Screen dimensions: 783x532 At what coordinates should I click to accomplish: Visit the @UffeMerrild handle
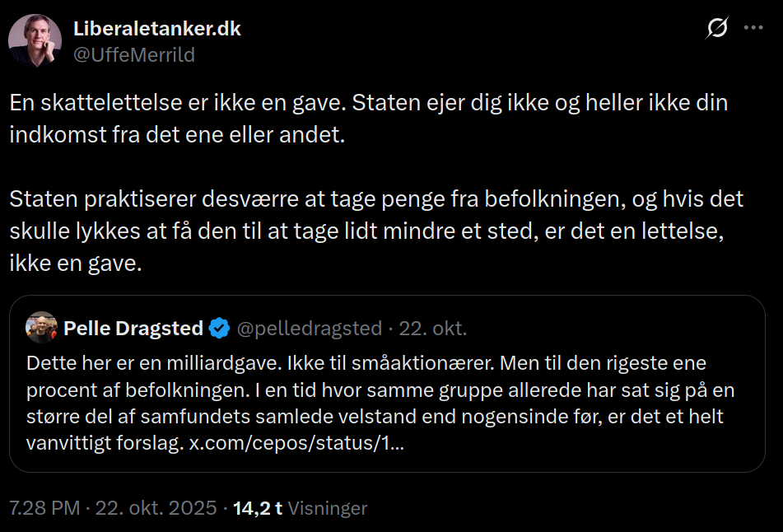point(134,55)
